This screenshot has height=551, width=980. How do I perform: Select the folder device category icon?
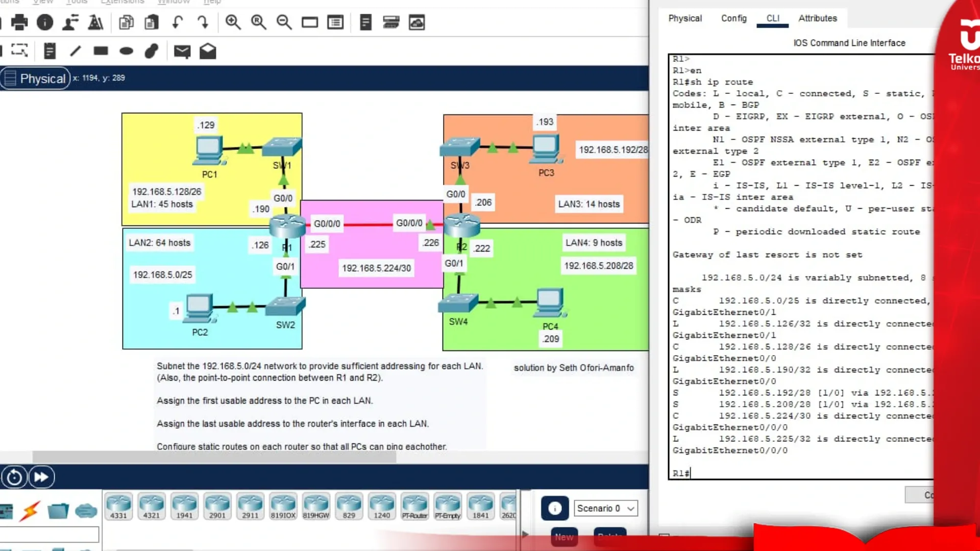point(58,511)
